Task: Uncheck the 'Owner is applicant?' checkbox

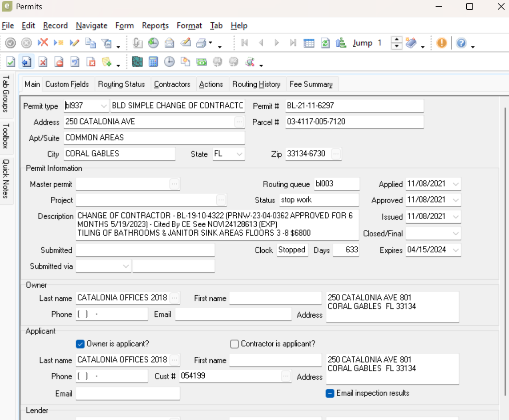Action: (x=80, y=344)
